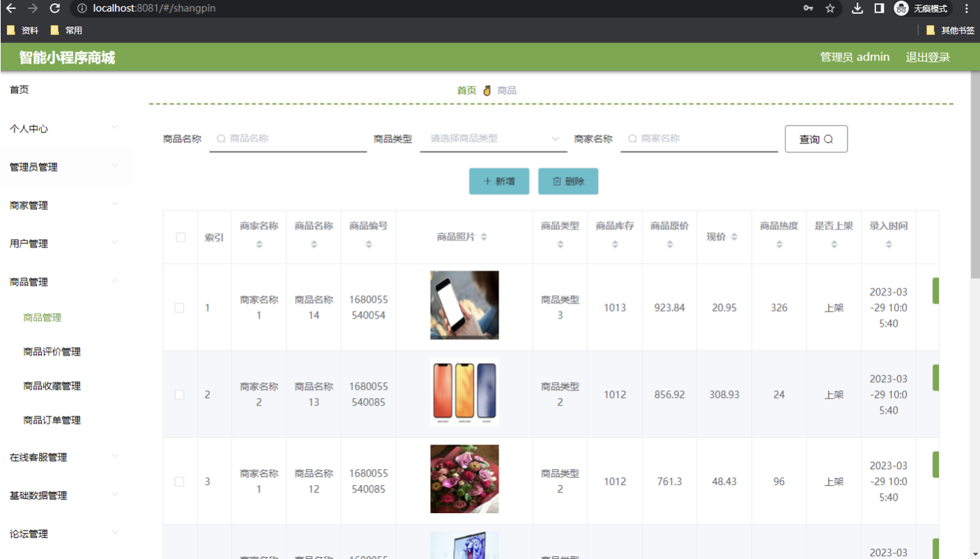Open the 常用 bookmark folder
Image resolution: width=980 pixels, height=559 pixels.
coord(67,30)
